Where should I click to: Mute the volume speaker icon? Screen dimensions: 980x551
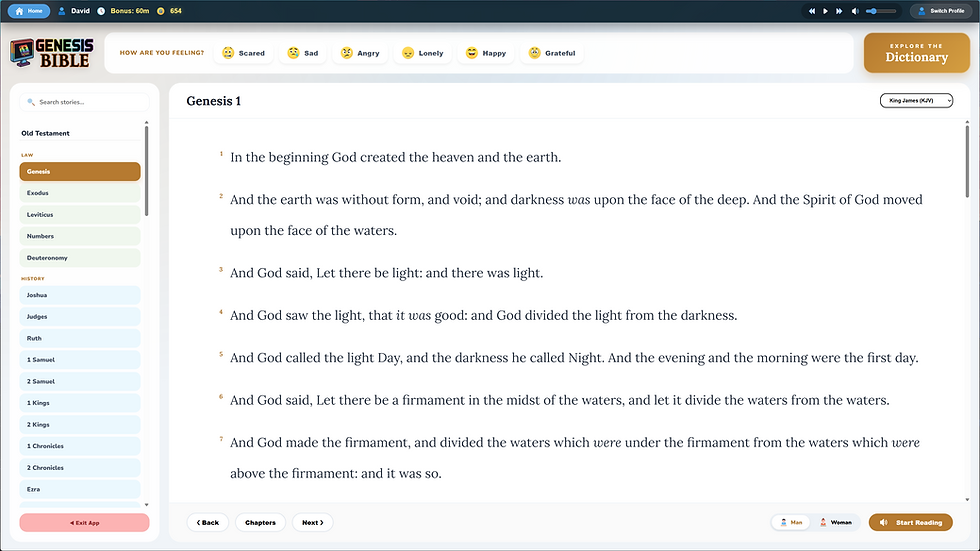[x=855, y=11]
